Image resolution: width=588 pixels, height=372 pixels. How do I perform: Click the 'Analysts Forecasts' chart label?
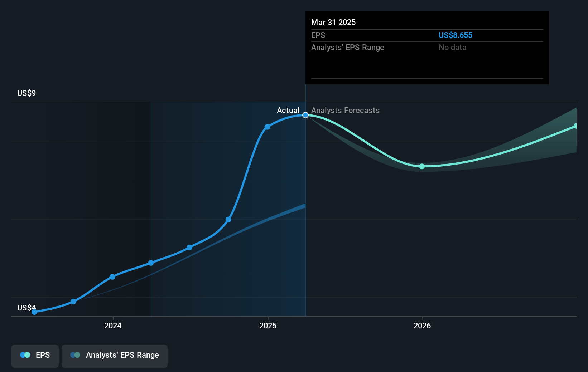click(345, 110)
